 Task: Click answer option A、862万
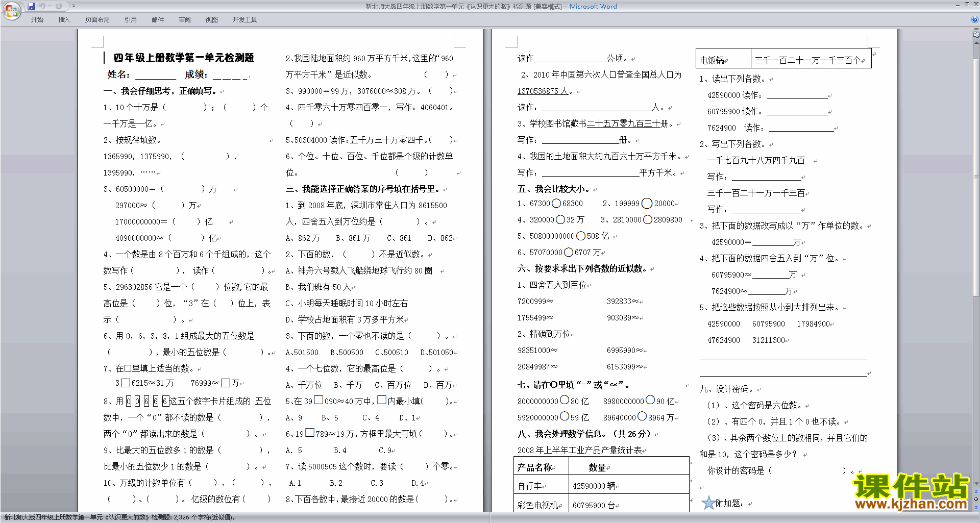click(303, 238)
